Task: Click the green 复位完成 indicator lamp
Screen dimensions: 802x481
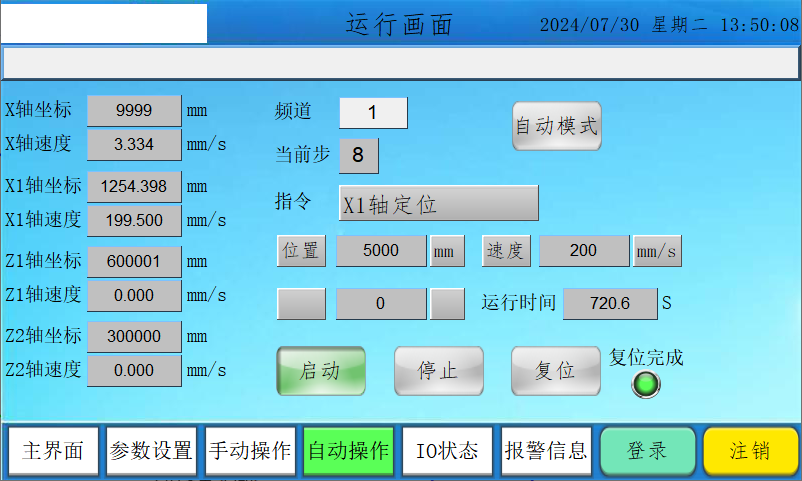Action: pyautogui.click(x=647, y=384)
